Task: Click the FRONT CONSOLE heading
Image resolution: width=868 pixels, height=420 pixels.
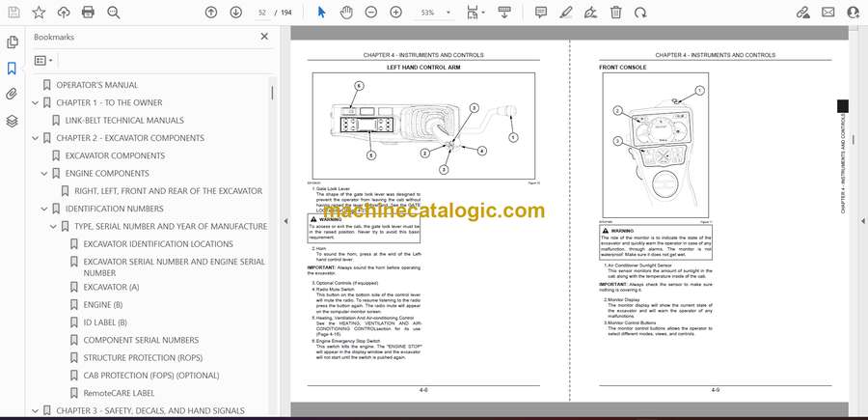Action: tap(622, 68)
